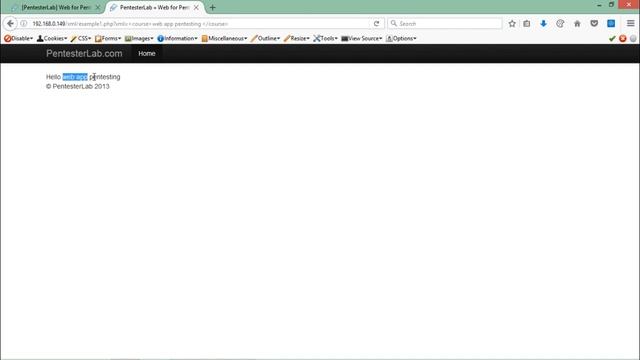Image resolution: width=640 pixels, height=360 pixels.
Task: Click the 'Hello' word on the page
Action: pyautogui.click(x=53, y=77)
